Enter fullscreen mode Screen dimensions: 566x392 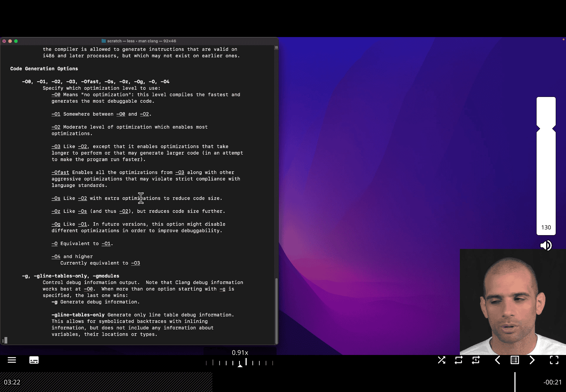pos(554,360)
